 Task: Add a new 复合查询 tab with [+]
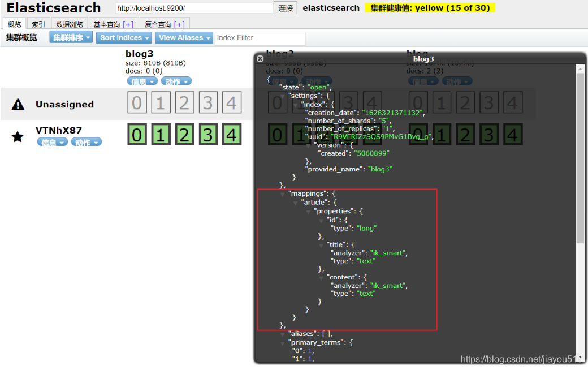[180, 24]
